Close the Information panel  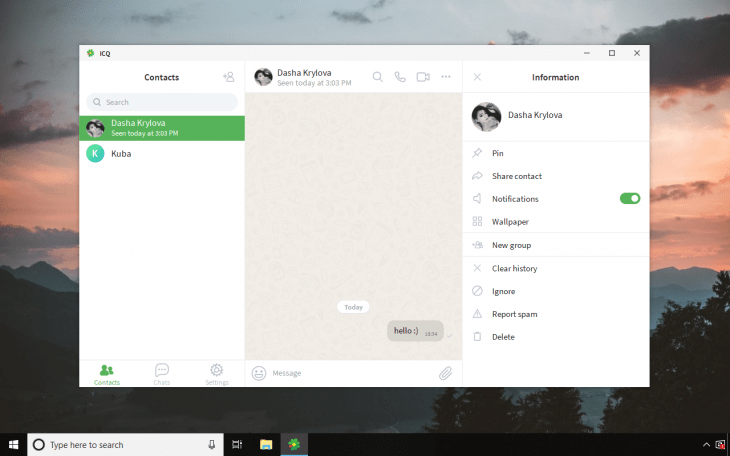(477, 77)
